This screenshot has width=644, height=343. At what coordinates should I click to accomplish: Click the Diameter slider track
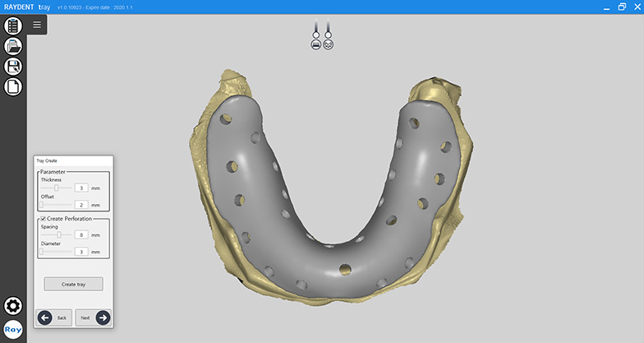click(56, 252)
